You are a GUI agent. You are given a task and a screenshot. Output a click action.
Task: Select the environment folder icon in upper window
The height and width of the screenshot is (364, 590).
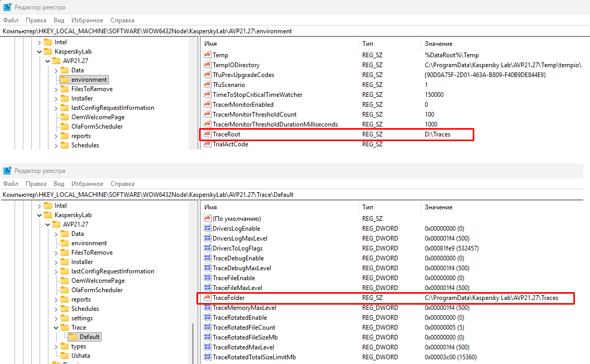(x=65, y=79)
